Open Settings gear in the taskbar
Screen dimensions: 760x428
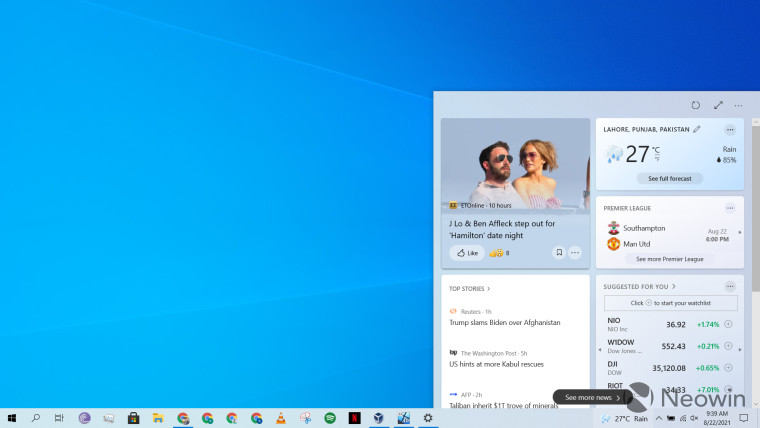(428, 418)
